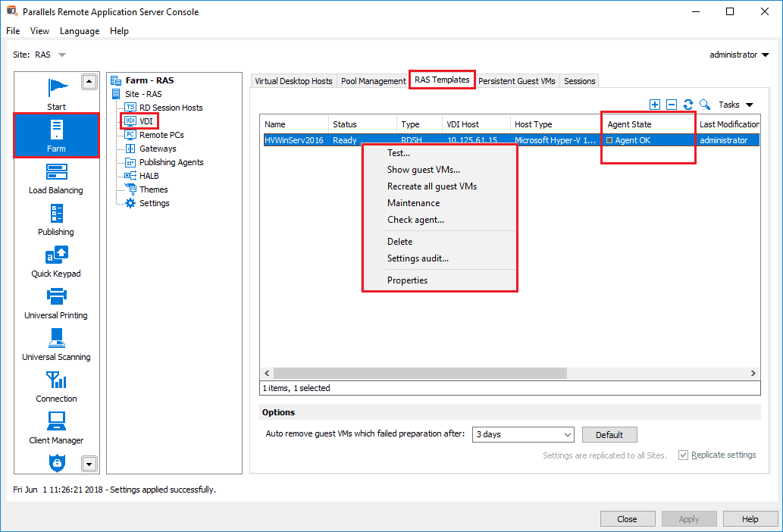
Task: Open the Help menu
Action: [119, 31]
